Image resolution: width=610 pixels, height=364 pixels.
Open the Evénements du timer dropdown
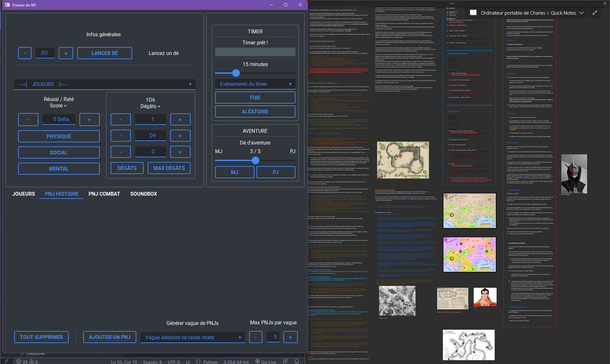pos(255,84)
